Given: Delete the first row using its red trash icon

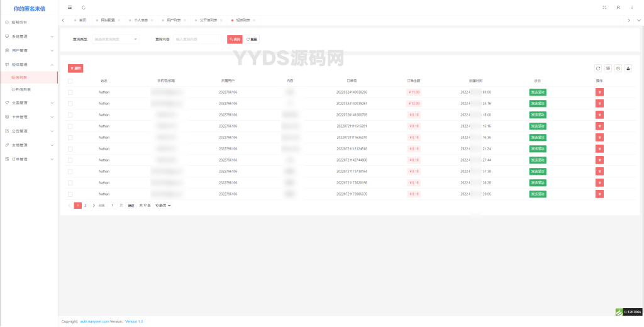Looking at the screenshot, I should point(599,92).
